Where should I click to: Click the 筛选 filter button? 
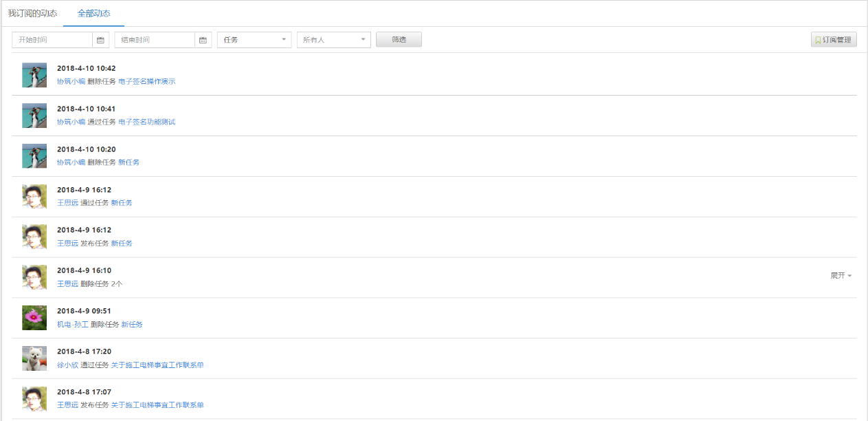[x=399, y=40]
